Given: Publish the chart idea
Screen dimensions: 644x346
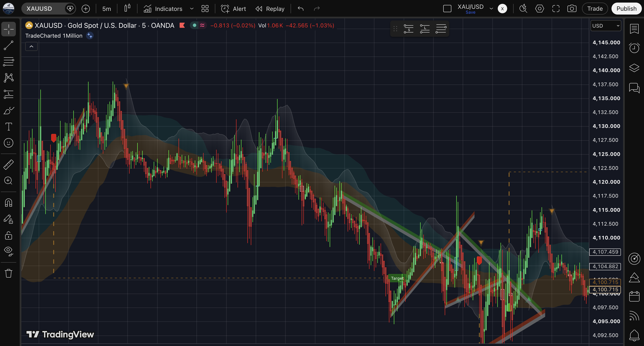Looking at the screenshot, I should [626, 9].
